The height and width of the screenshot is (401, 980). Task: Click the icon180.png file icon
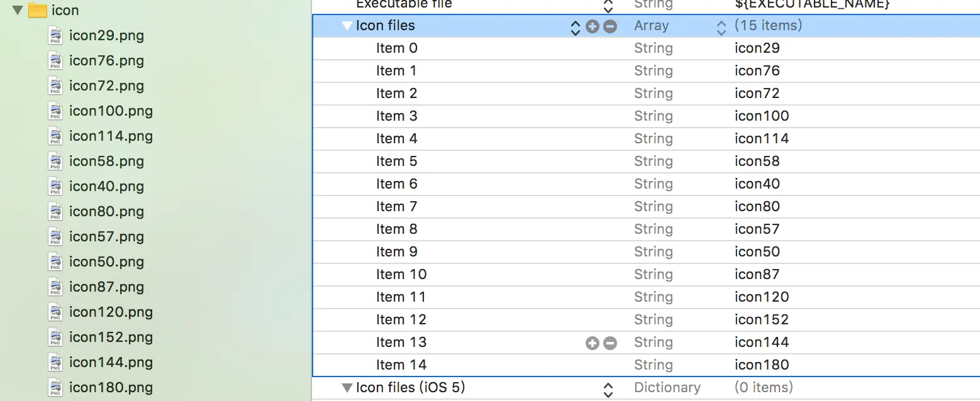(55, 388)
